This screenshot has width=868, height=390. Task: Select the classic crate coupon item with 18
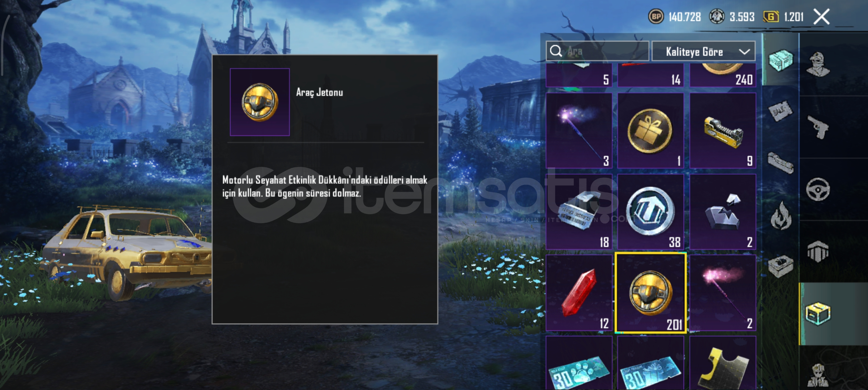[x=579, y=212]
